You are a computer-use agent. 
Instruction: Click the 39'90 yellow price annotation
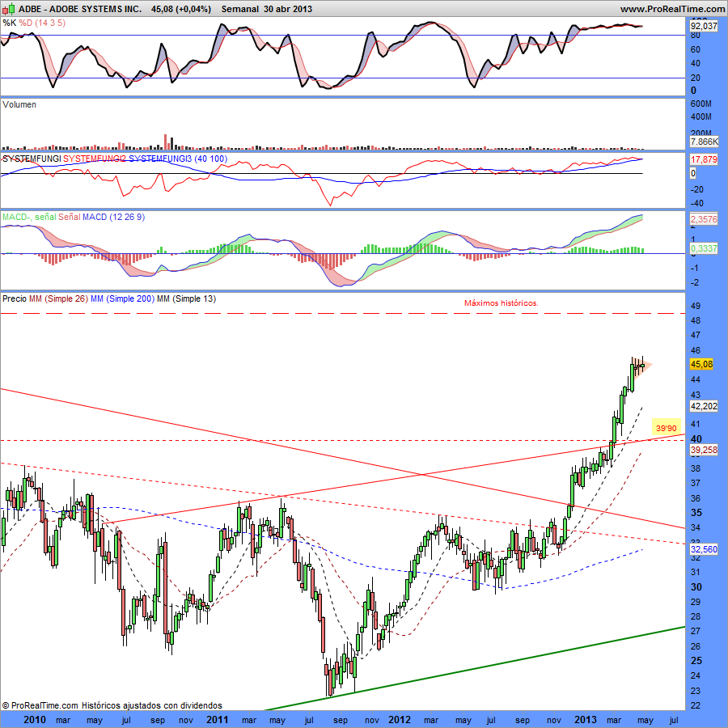[667, 429]
